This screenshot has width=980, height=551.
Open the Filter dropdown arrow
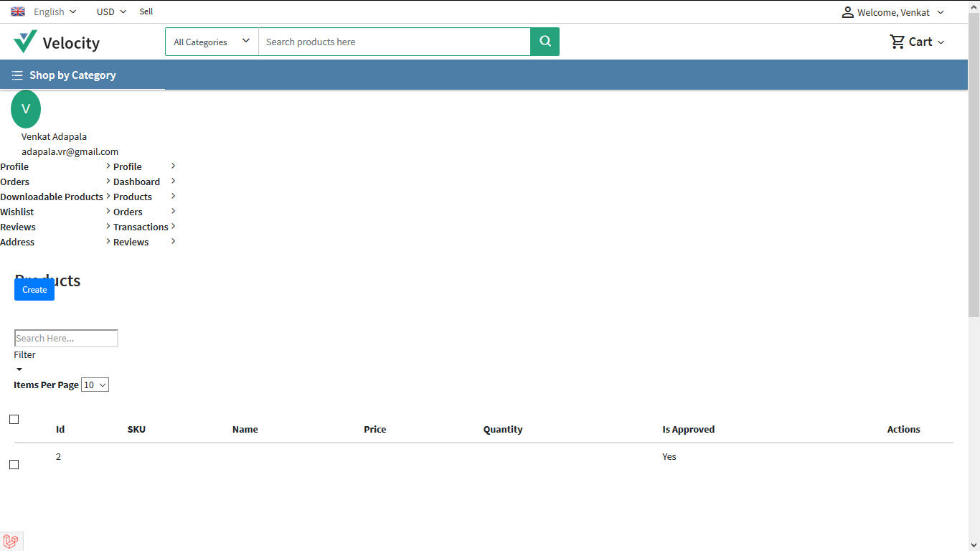click(19, 369)
